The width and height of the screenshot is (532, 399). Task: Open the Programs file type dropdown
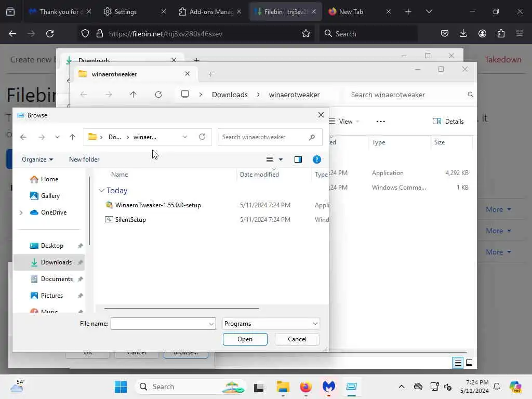[x=271, y=324]
